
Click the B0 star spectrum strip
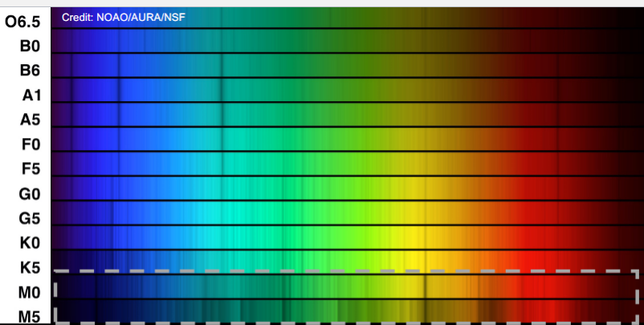pos(348,41)
